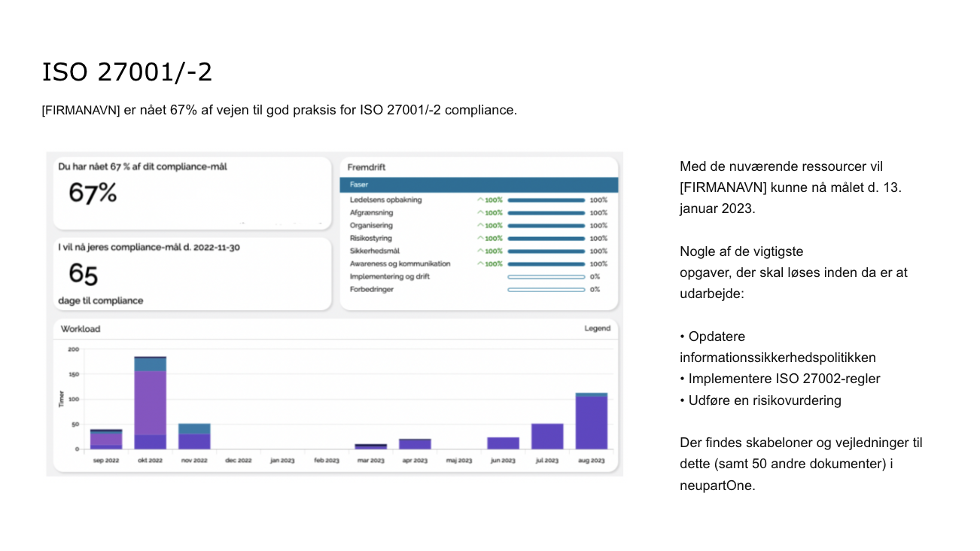Click the 'Udføre en risikovurdering' bullet
This screenshot has height=551, width=980.
coord(760,400)
